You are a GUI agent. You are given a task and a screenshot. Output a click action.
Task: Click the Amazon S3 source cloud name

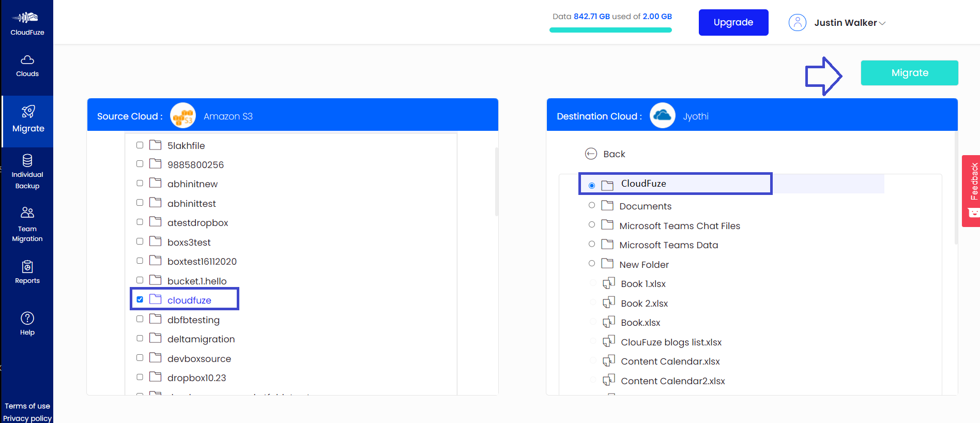[x=228, y=116]
